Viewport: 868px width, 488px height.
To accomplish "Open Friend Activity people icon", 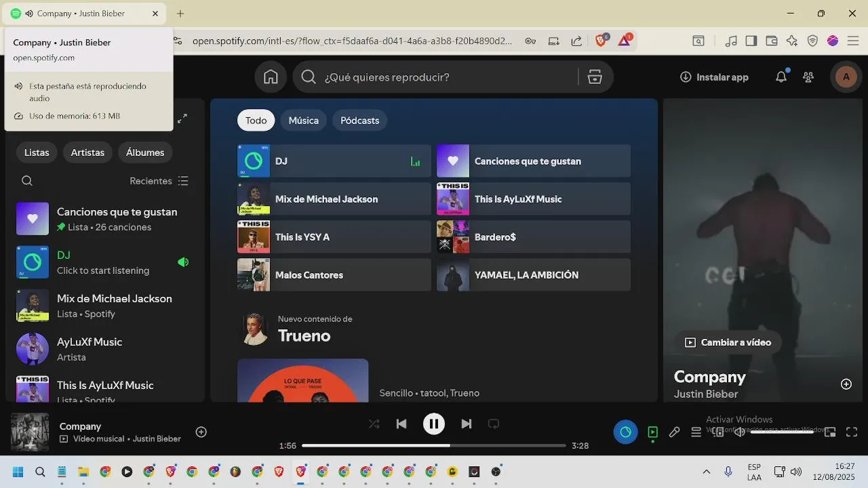I will click(808, 77).
